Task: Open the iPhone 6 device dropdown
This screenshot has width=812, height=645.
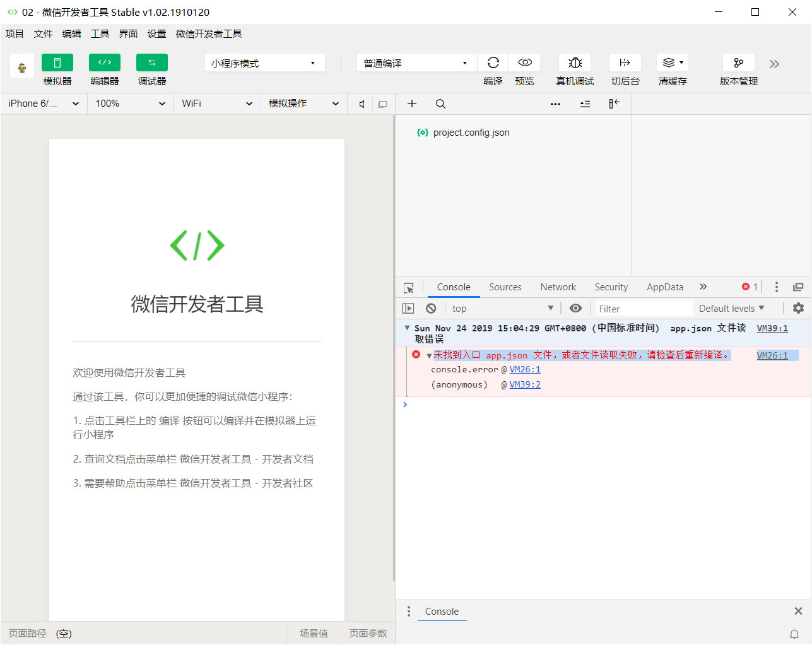Action: pyautogui.click(x=44, y=104)
